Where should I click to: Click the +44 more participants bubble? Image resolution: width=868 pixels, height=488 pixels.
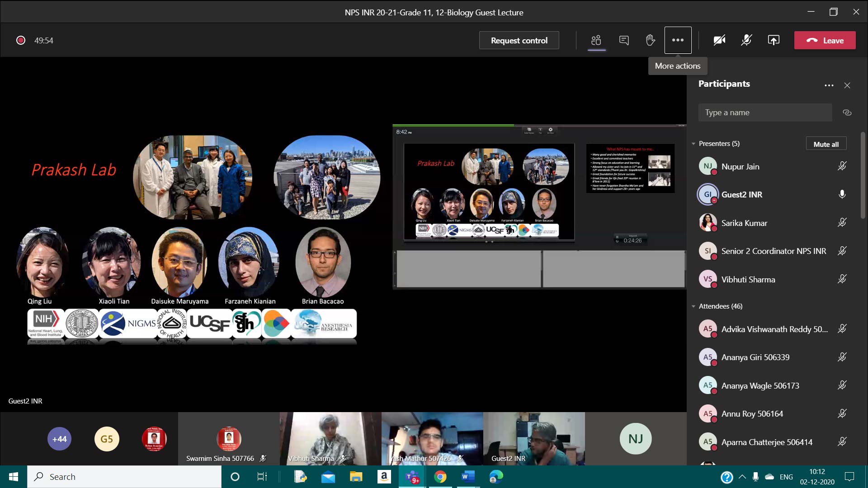(59, 439)
